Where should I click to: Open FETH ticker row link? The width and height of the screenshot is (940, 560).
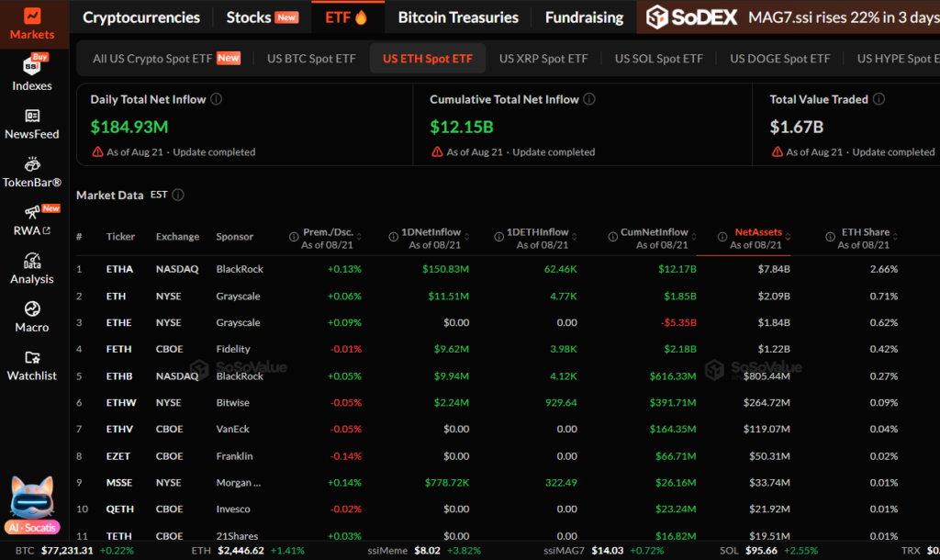[118, 349]
